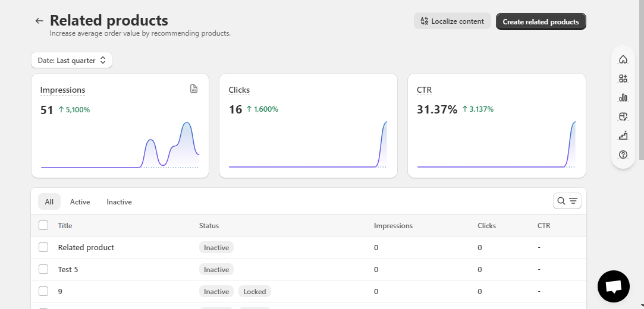Click the Localize content button

452,21
